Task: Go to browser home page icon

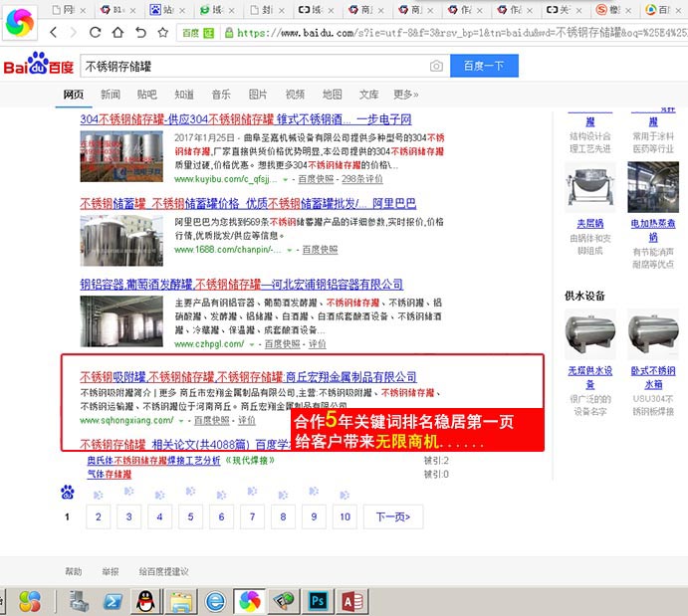Action: pos(117,32)
